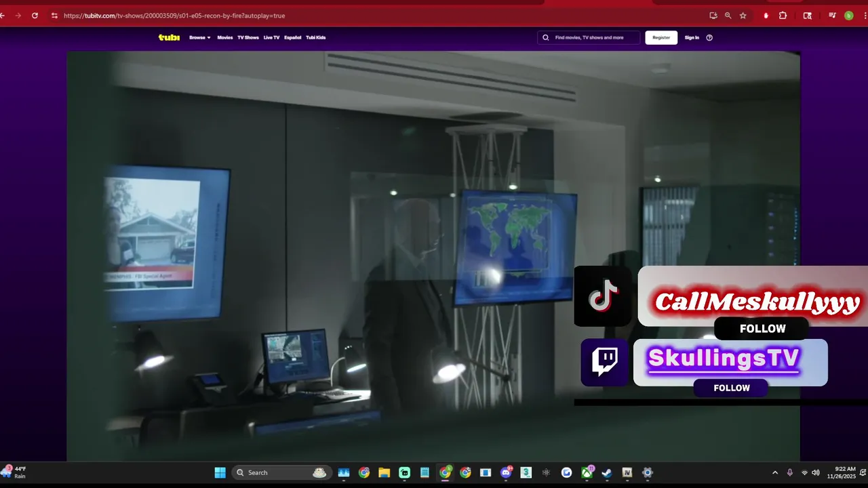The image size is (868, 488).
Task: Open the Extensions puzzle menu
Action: 783,16
